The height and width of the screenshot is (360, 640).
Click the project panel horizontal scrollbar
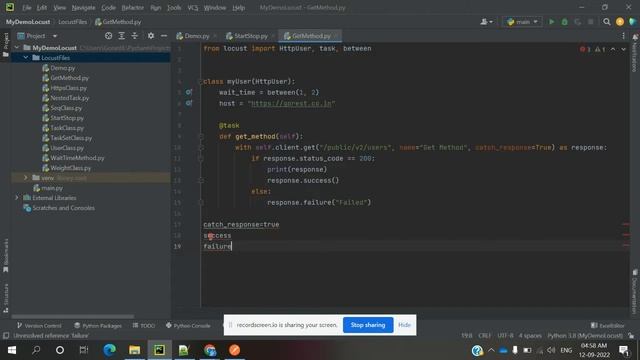[73, 316]
